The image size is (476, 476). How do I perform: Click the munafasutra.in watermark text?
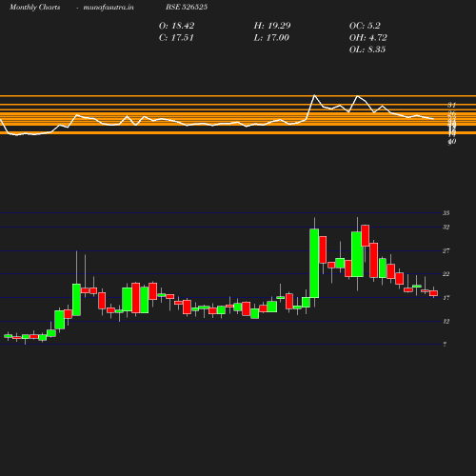coord(109,7)
